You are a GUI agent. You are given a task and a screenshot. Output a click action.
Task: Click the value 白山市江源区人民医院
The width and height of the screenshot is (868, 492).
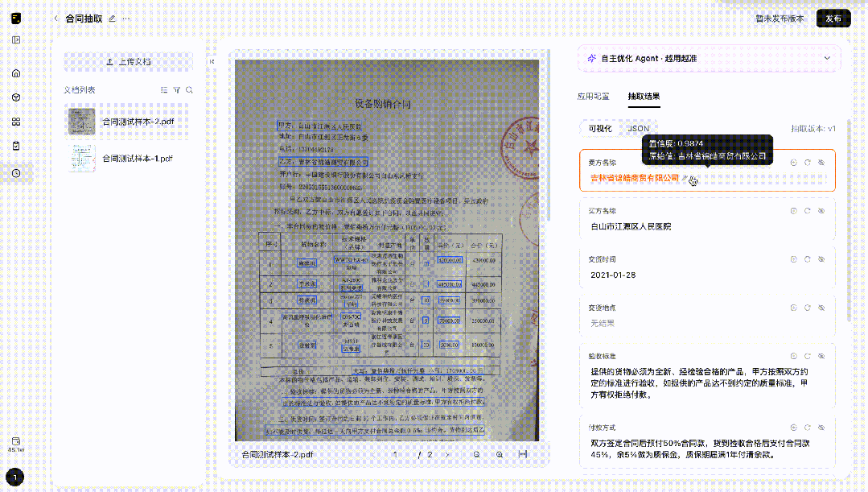pyautogui.click(x=631, y=226)
